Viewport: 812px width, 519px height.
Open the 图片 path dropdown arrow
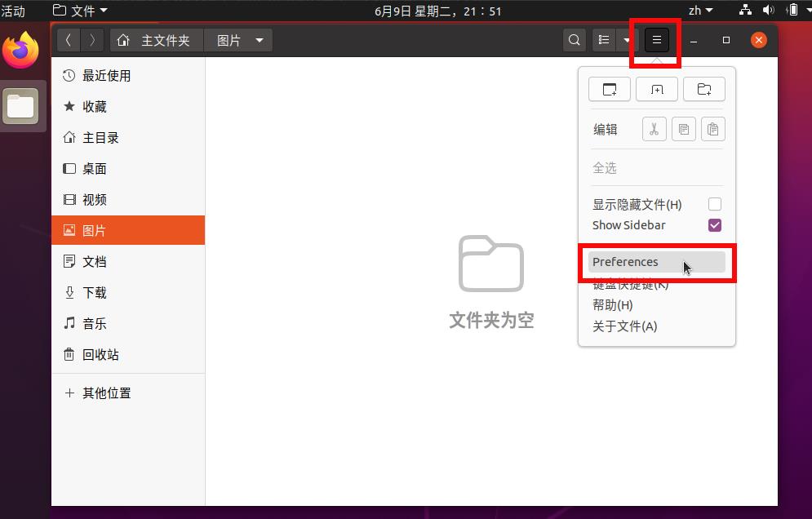click(x=260, y=40)
